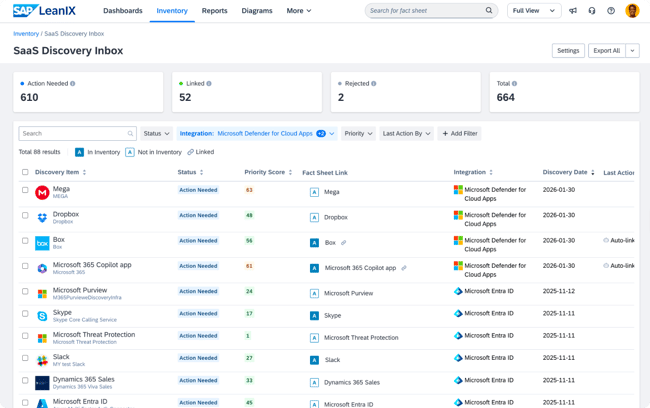Screen dimensions: 650x408
Task: Expand the Export All arrow menu
Action: 633,51
